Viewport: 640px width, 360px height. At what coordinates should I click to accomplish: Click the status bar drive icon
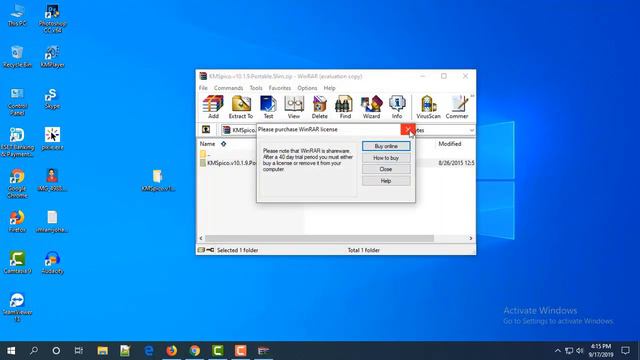click(201, 250)
